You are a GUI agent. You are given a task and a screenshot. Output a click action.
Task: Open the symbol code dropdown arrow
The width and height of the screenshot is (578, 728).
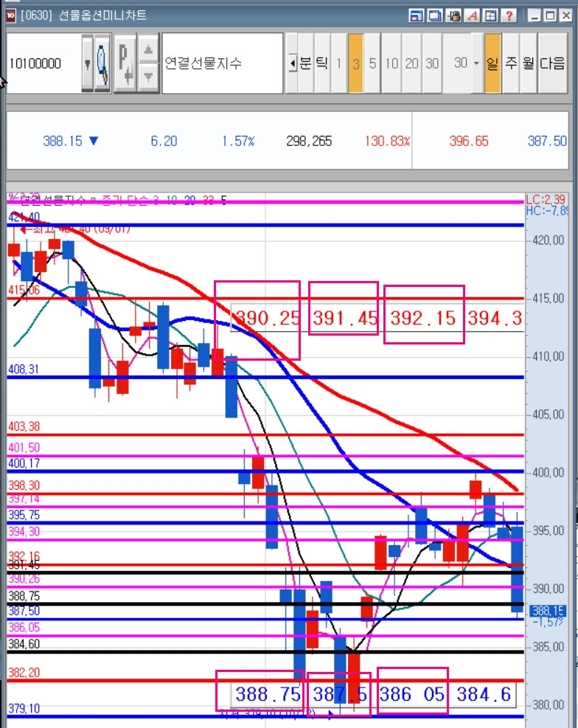87,63
